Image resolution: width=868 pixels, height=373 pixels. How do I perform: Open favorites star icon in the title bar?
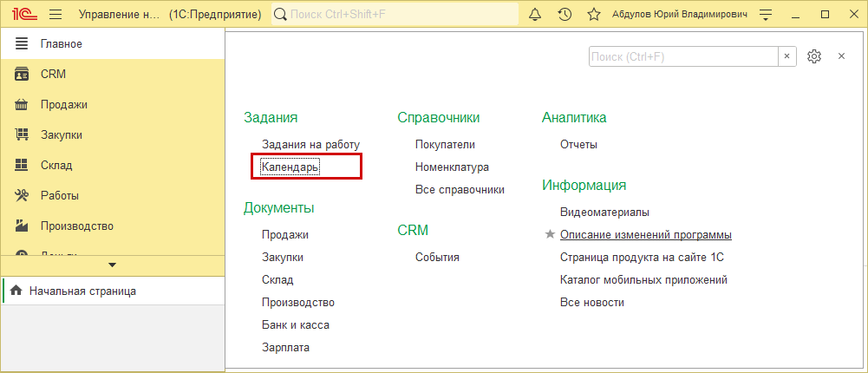coord(594,15)
